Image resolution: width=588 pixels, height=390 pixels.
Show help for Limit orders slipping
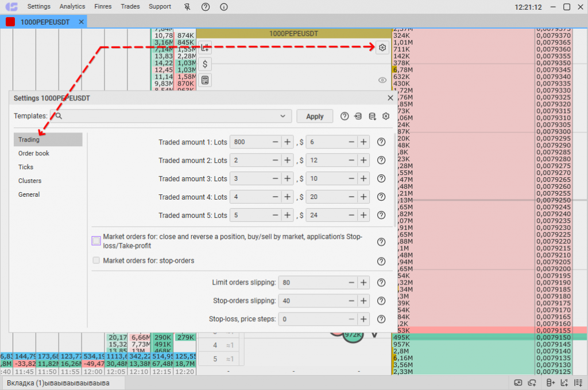[x=381, y=283]
